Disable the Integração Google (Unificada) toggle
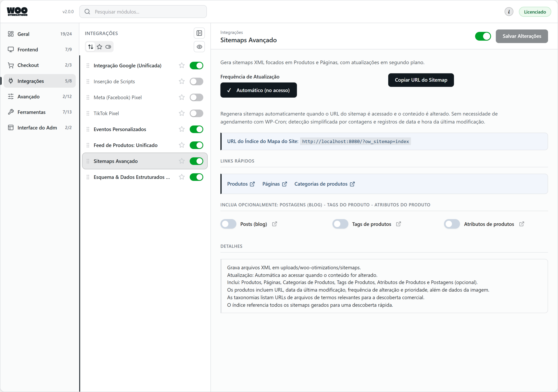This screenshot has height=392, width=558. tap(196, 65)
